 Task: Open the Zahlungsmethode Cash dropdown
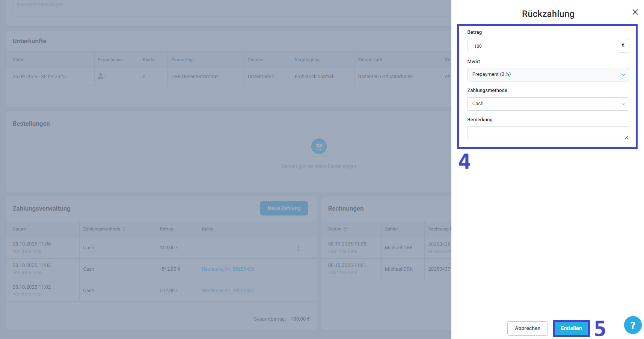coord(548,104)
